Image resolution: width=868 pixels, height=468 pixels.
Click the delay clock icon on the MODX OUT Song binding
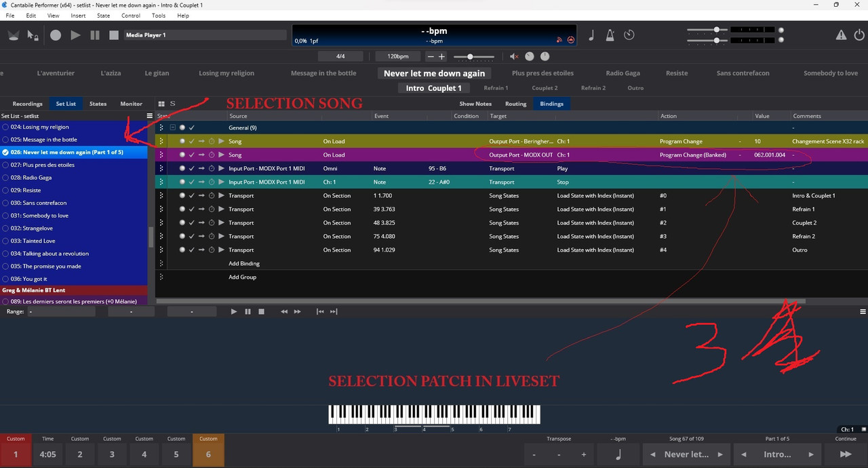[212, 155]
